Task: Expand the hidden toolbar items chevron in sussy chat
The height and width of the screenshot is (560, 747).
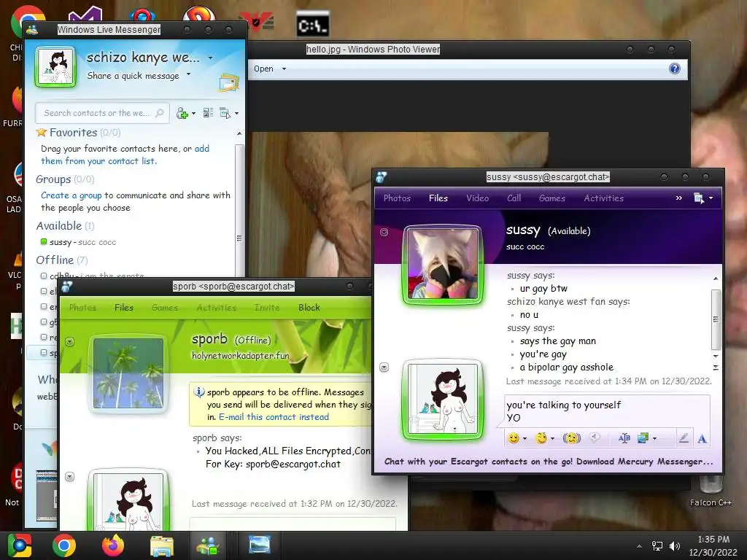Action: [x=679, y=198]
